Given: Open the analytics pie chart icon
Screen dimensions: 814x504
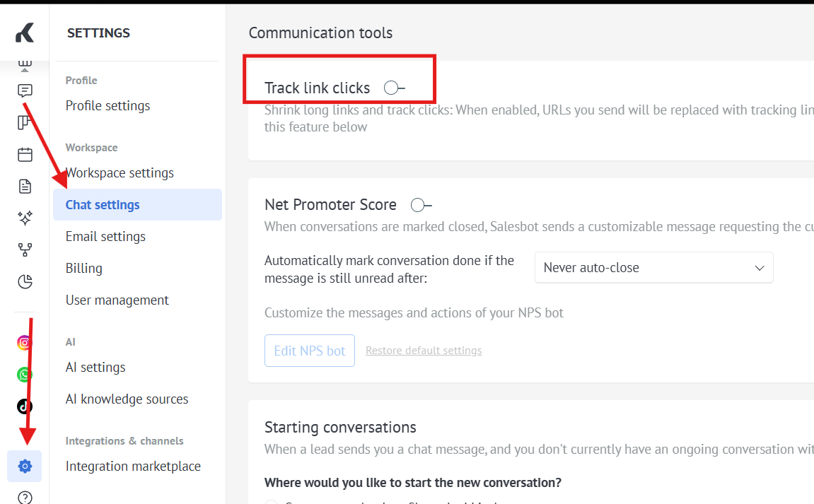Looking at the screenshot, I should tap(25, 282).
